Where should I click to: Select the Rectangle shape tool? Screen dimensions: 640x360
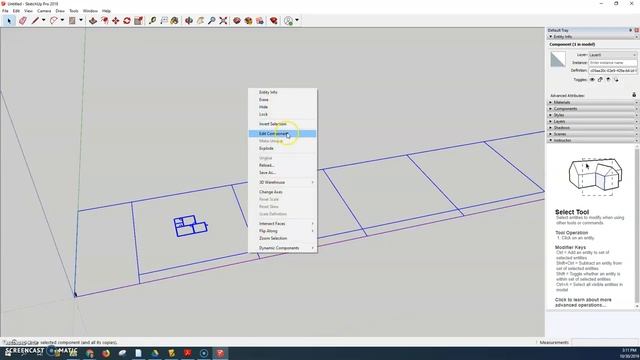tap(72, 20)
